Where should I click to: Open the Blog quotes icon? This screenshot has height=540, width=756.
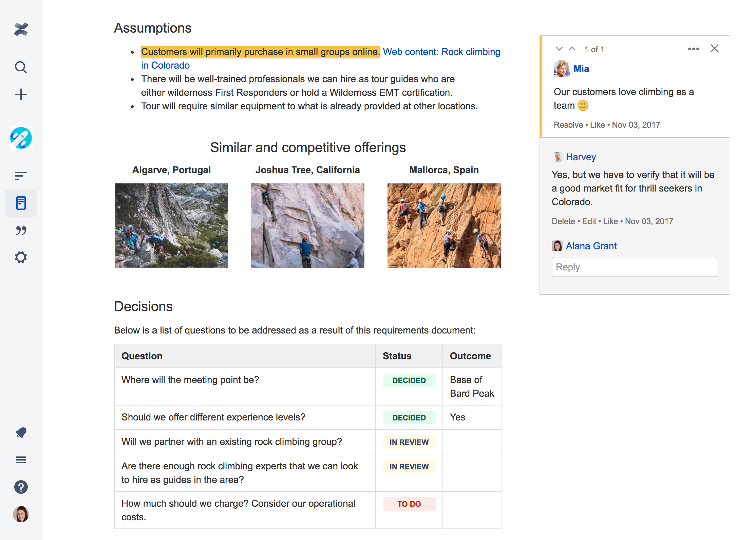pyautogui.click(x=21, y=230)
